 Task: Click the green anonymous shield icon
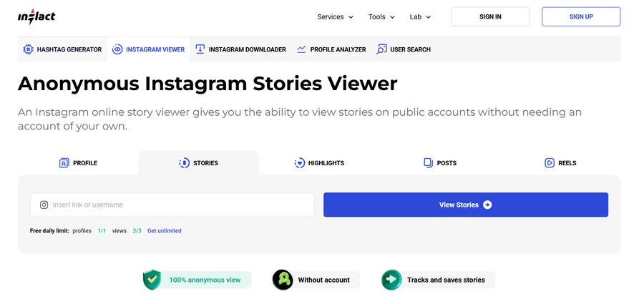click(x=152, y=280)
